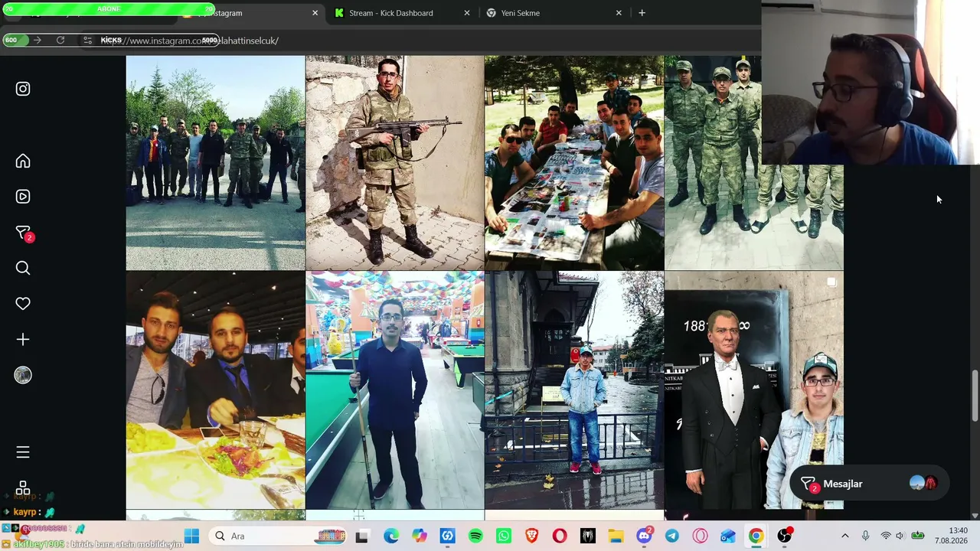980x551 pixels.
Task: Open OBS Studio from taskbar
Action: (784, 536)
